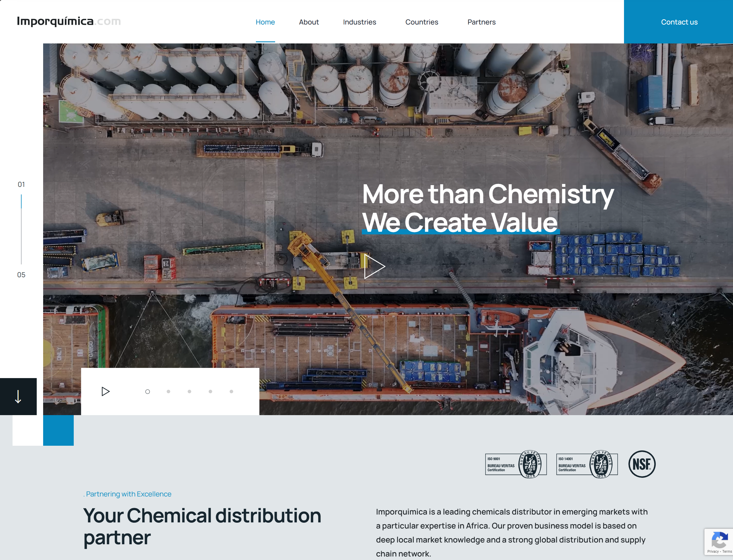The image size is (733, 560).
Task: Click the Imporquímica.com logo
Action: (x=68, y=21)
